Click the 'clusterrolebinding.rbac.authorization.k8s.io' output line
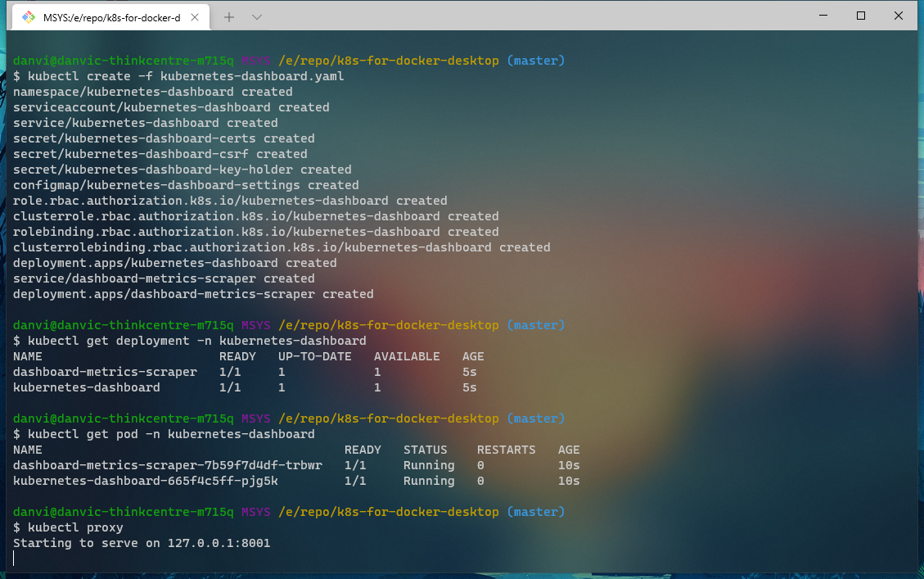Viewport: 924px width, 579px height. tap(282, 247)
